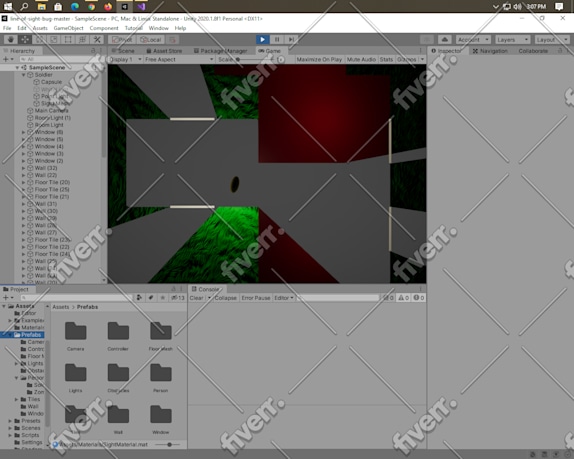Image resolution: width=574 pixels, height=459 pixels.
Task: Toggle the Pivot handle position button
Action: click(x=123, y=40)
